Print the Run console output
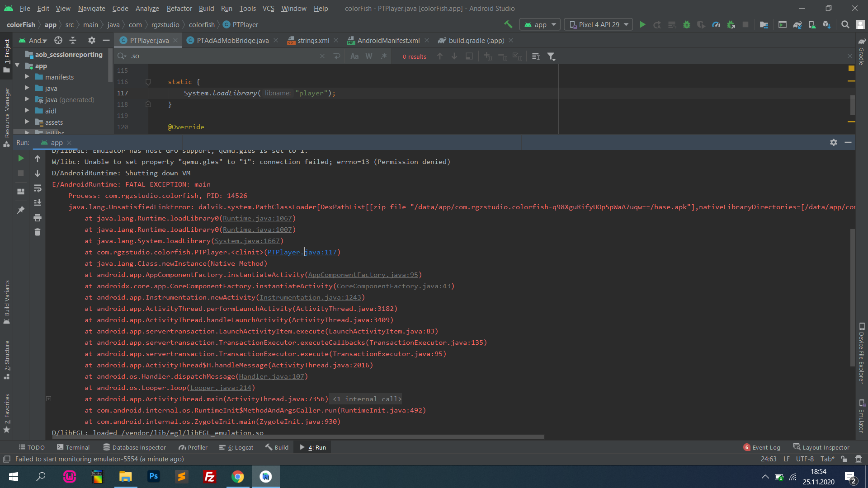 click(x=38, y=218)
